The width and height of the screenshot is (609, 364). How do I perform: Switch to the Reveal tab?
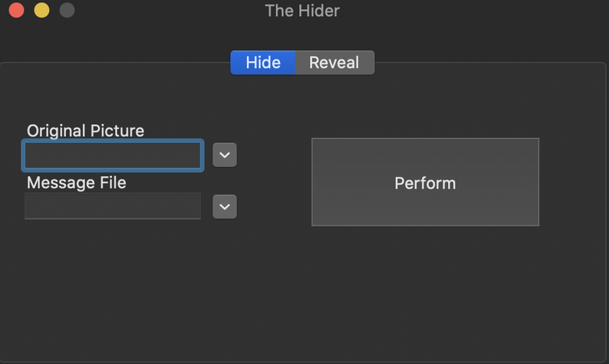point(334,63)
